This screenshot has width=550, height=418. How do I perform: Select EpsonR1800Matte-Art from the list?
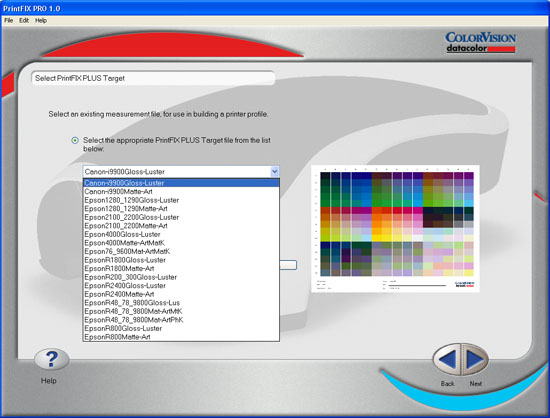tap(181, 268)
